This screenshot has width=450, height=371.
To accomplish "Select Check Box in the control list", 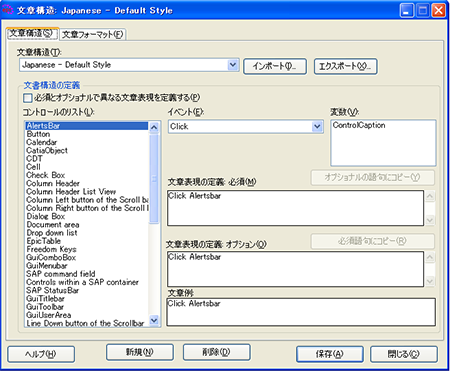I will [x=86, y=175].
